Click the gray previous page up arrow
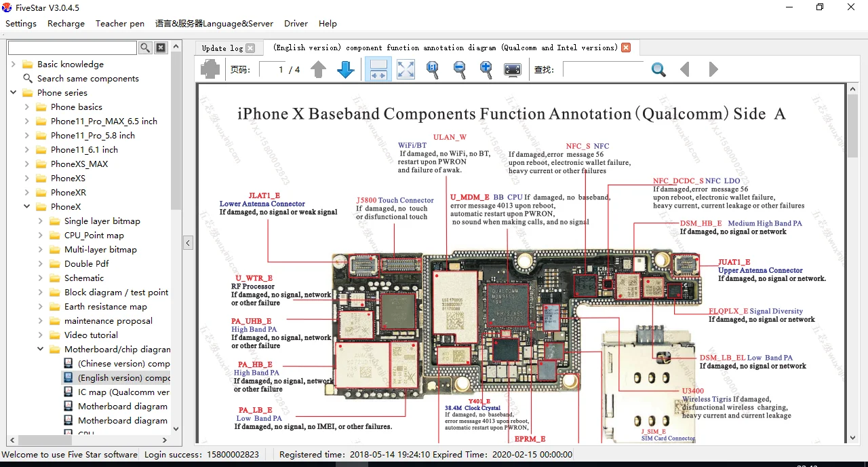 pyautogui.click(x=319, y=69)
